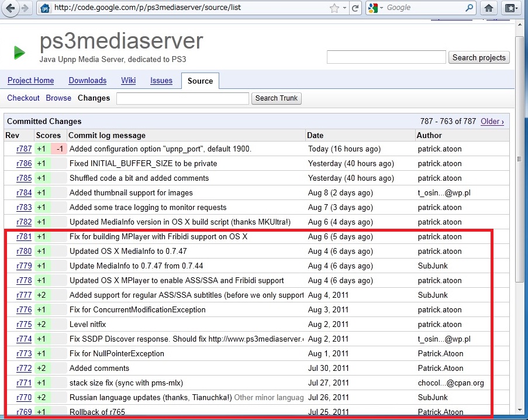Image resolution: width=528 pixels, height=420 pixels.
Task: Click the scrollbar down arrow
Action: (519, 410)
